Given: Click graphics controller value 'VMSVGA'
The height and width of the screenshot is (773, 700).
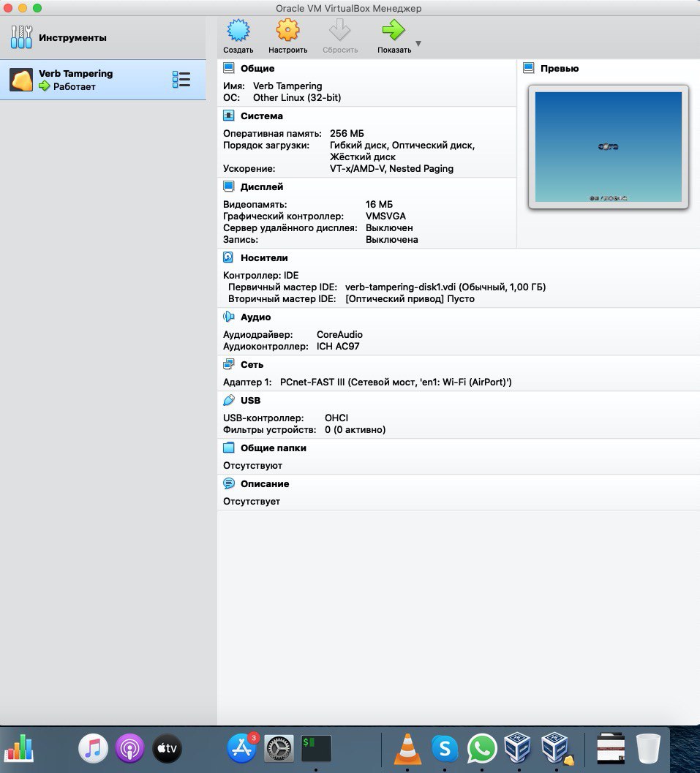Looking at the screenshot, I should coord(385,216).
